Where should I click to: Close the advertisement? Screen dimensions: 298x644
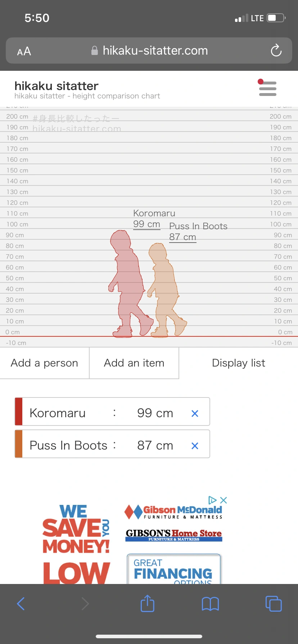[x=223, y=500]
